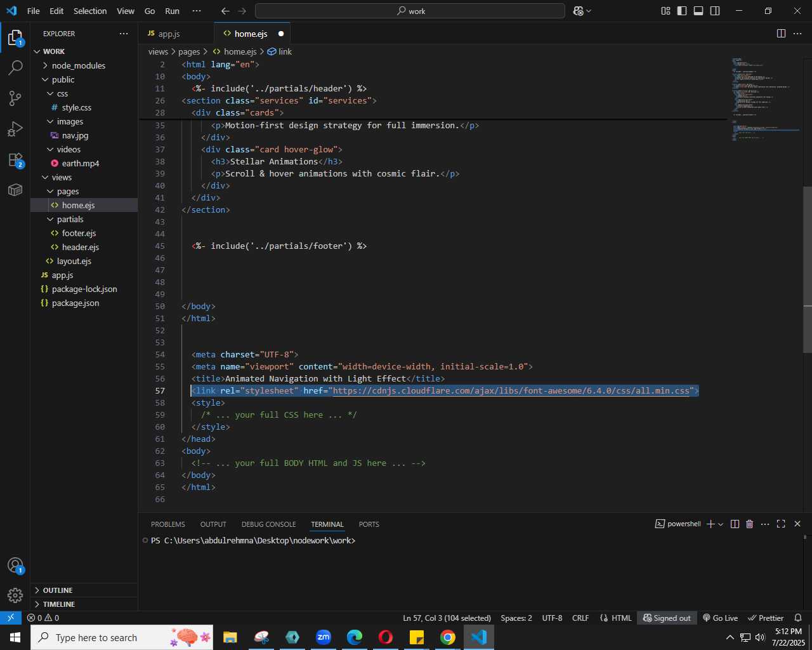Open Customize Layout icon

[665, 11]
